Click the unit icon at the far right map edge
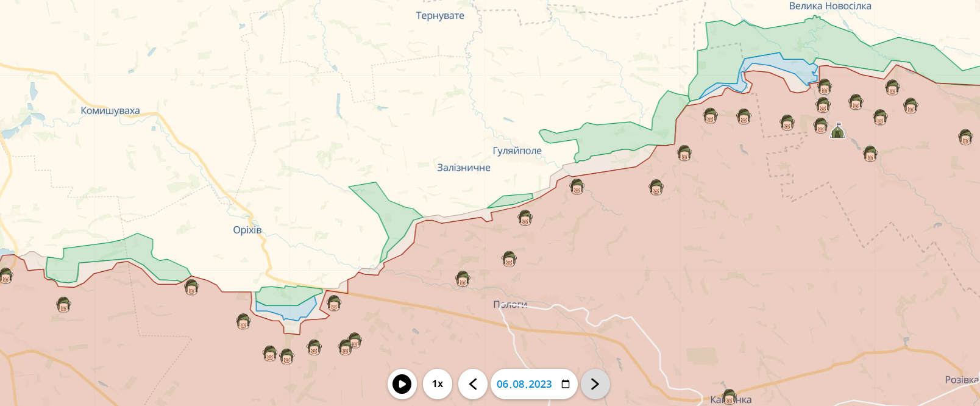This screenshot has height=406, width=980. 965,137
